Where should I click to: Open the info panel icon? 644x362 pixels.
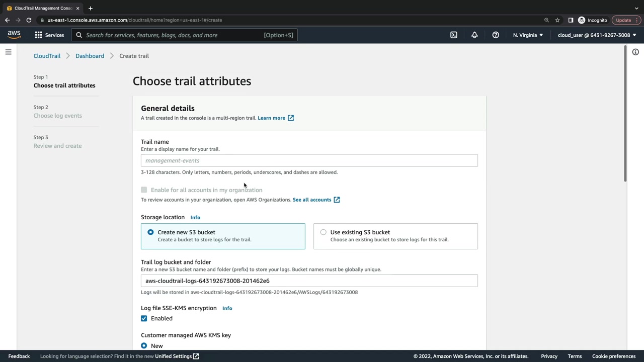tap(635, 52)
